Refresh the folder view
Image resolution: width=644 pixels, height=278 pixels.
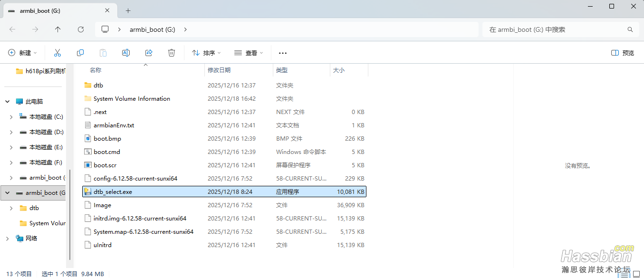pos(80,29)
